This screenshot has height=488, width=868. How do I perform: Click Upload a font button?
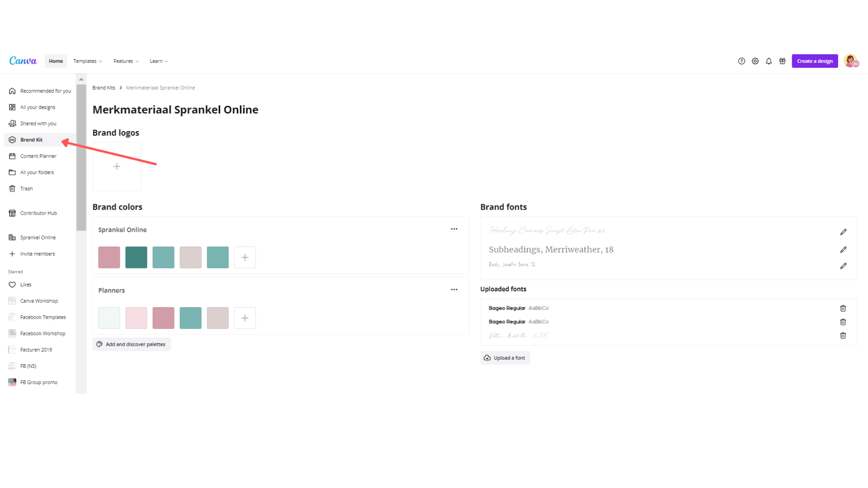click(505, 358)
